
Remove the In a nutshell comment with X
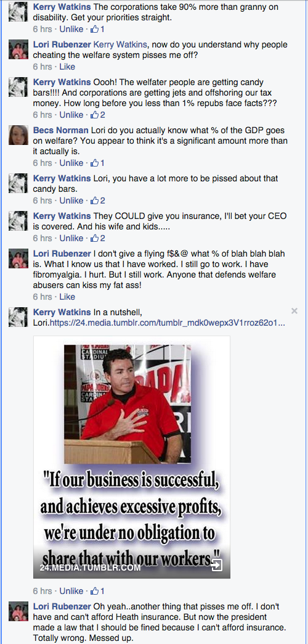coord(294,311)
